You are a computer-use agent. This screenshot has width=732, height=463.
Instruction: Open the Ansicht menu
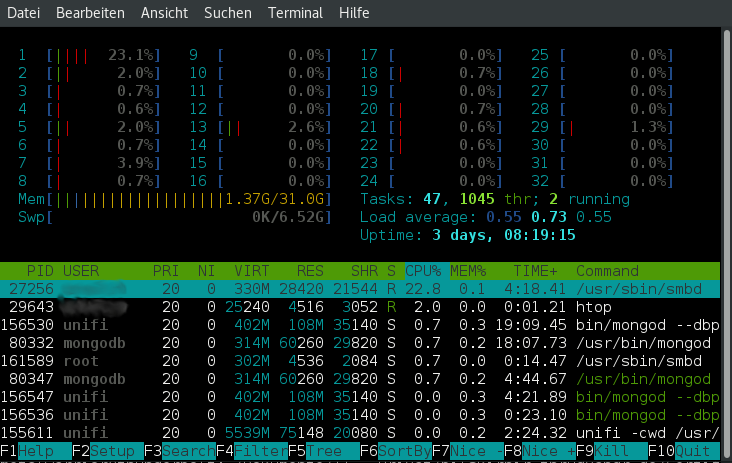point(164,13)
